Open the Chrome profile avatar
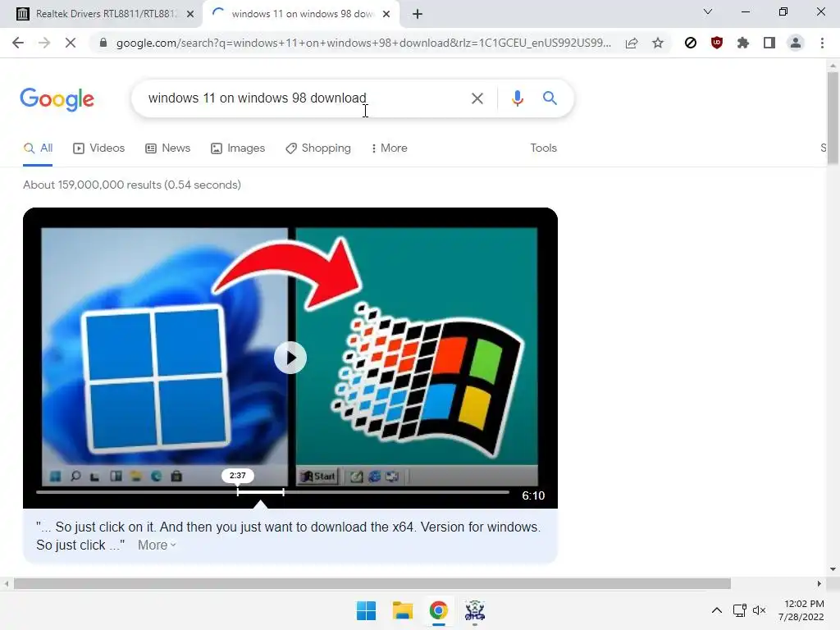 click(796, 43)
